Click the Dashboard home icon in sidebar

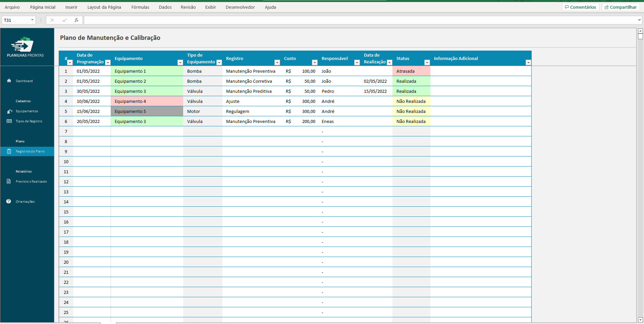click(x=9, y=81)
